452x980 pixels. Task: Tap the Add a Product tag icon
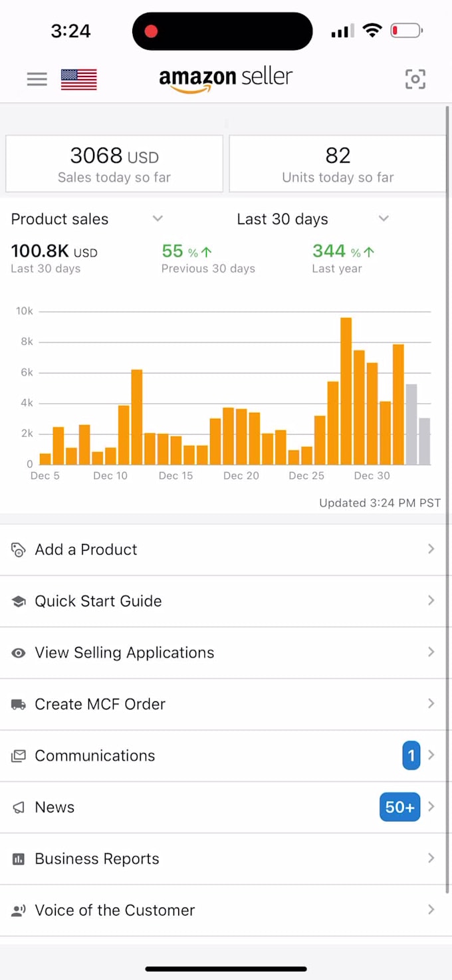[19, 550]
